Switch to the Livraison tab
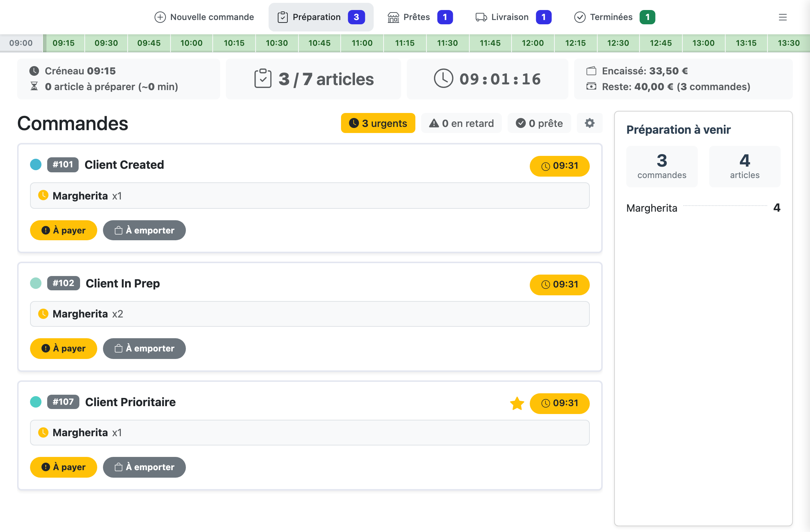 click(513, 17)
